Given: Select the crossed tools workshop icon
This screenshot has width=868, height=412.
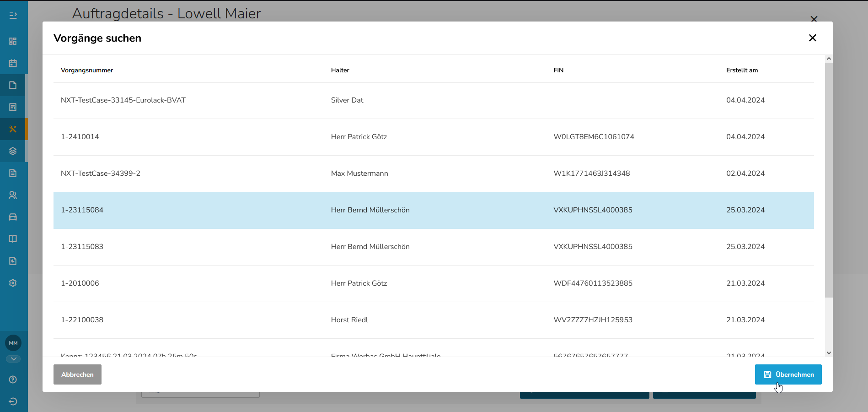Looking at the screenshot, I should pos(13,129).
